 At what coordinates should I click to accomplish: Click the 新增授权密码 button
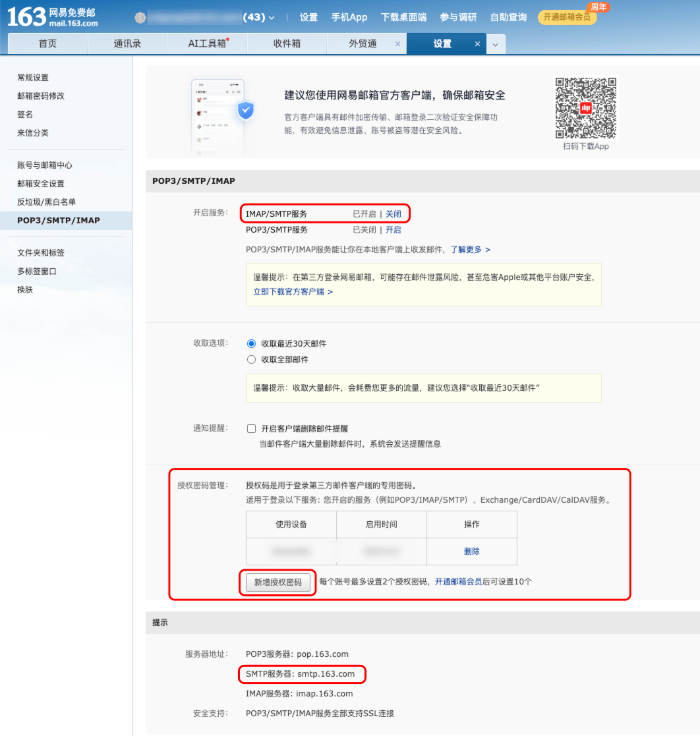click(x=278, y=582)
